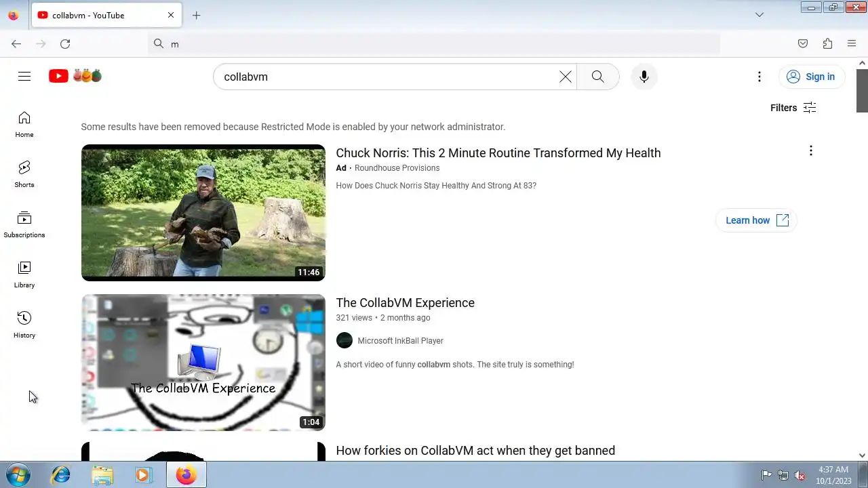Open Chuck Norris ad title link

(498, 153)
